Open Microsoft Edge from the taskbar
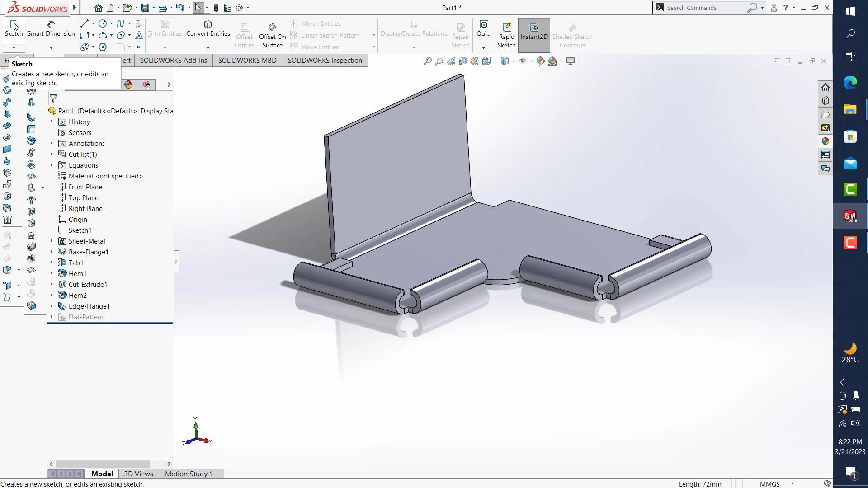868x488 pixels. click(x=850, y=83)
